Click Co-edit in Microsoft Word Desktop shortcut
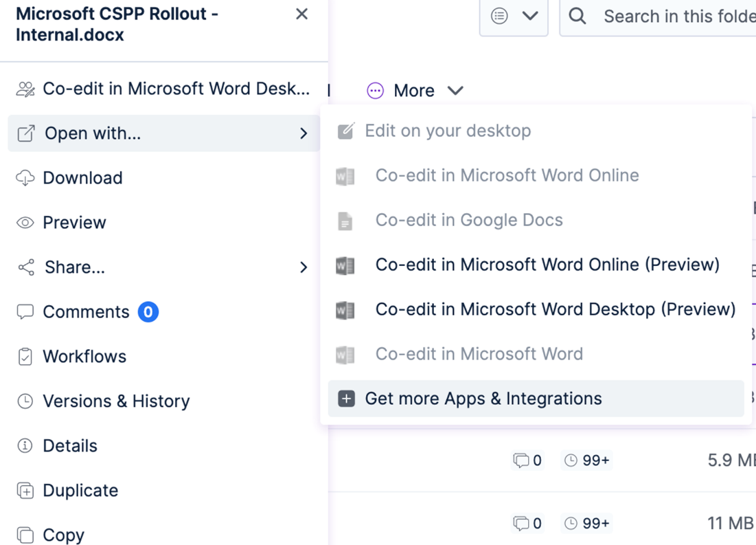This screenshot has height=545, width=756. click(x=175, y=89)
